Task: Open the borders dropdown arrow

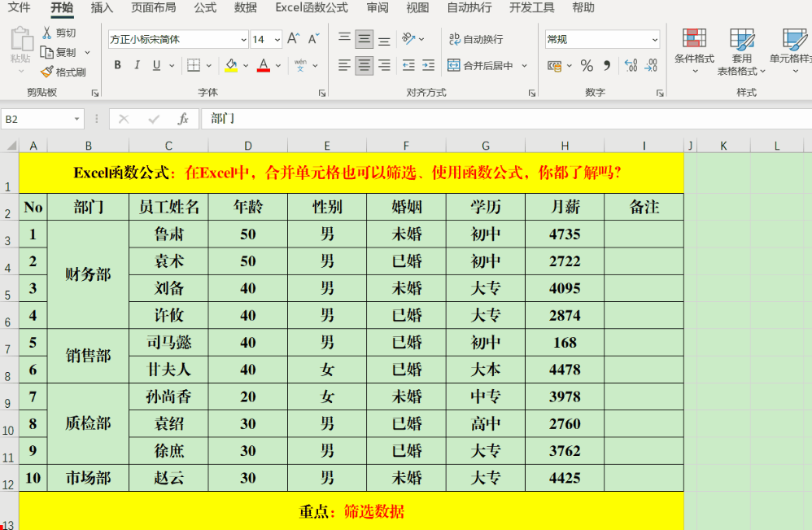Action: (209, 65)
